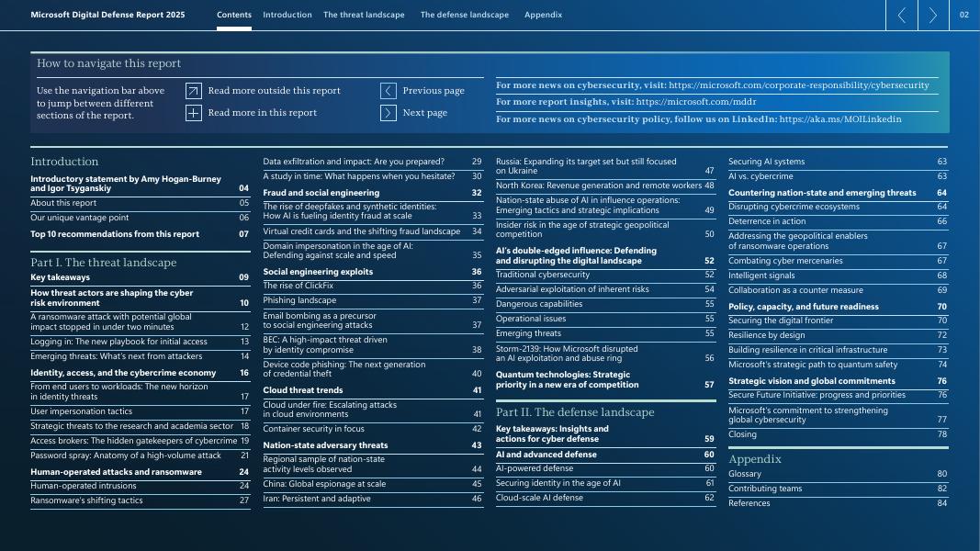Open 'Securing AI systems' entry
Viewport: 980px width, 551px height.
pos(838,162)
